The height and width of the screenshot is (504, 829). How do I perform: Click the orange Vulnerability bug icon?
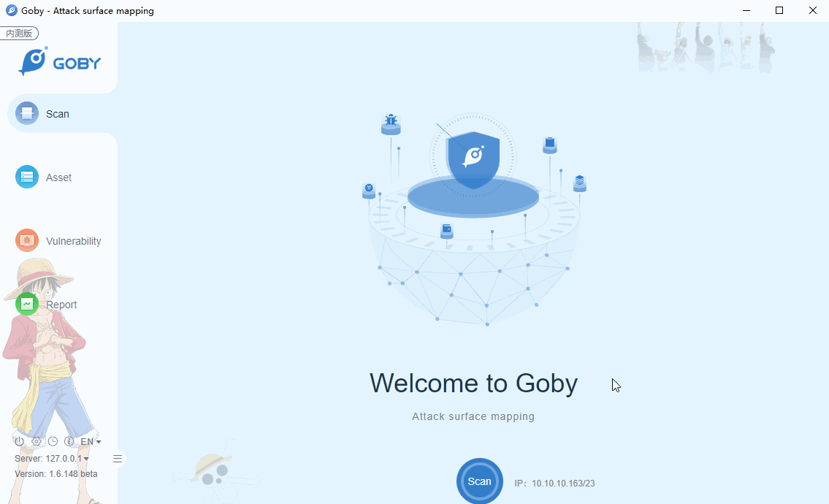pos(27,240)
